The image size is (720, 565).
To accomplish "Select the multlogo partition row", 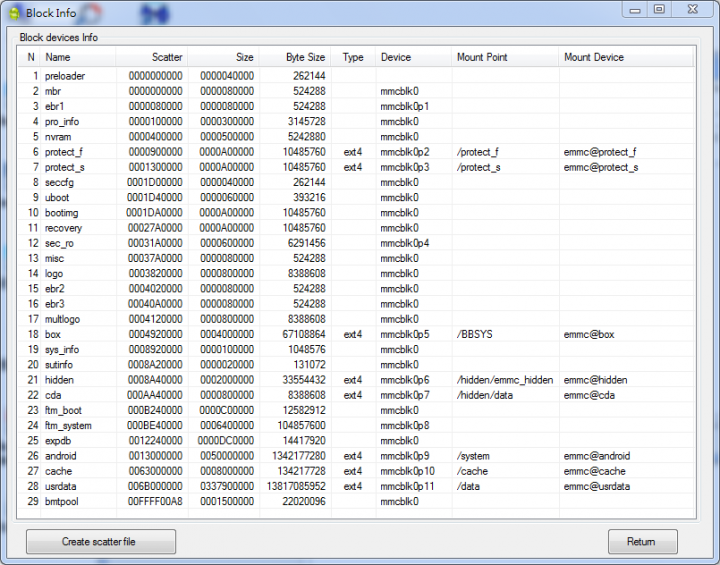I will click(356, 319).
